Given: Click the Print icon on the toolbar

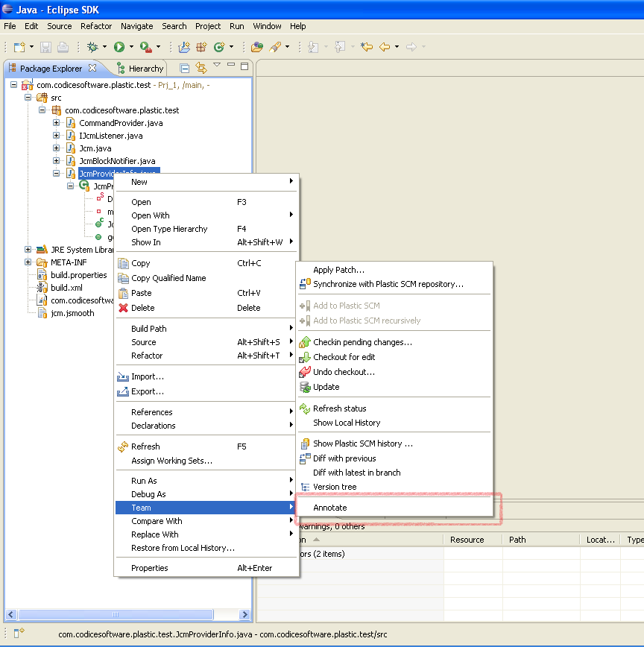Looking at the screenshot, I should [62, 46].
